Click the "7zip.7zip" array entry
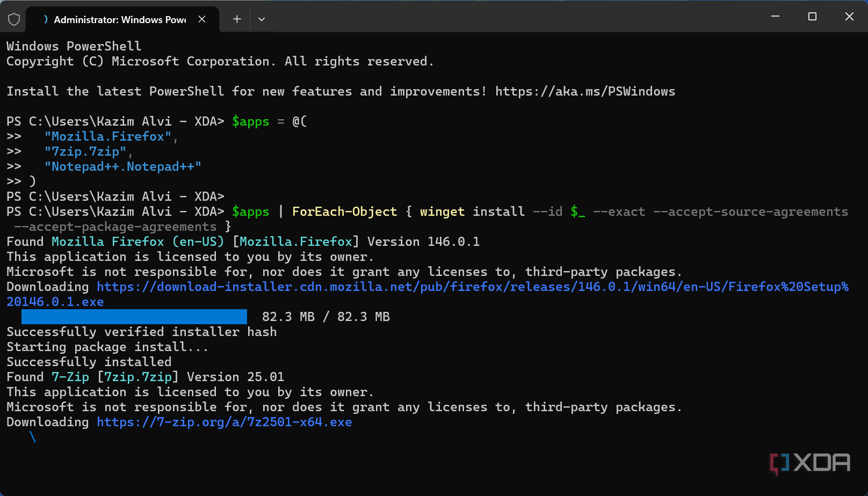The height and width of the screenshot is (496, 868). 85,151
